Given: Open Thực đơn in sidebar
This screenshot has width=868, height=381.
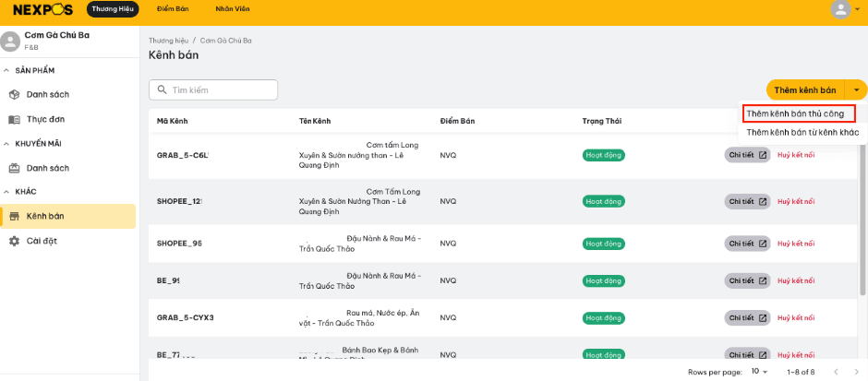Looking at the screenshot, I should pyautogui.click(x=67, y=119).
